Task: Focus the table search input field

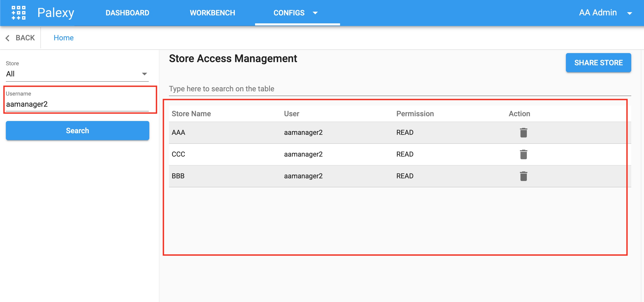Action: (400, 89)
